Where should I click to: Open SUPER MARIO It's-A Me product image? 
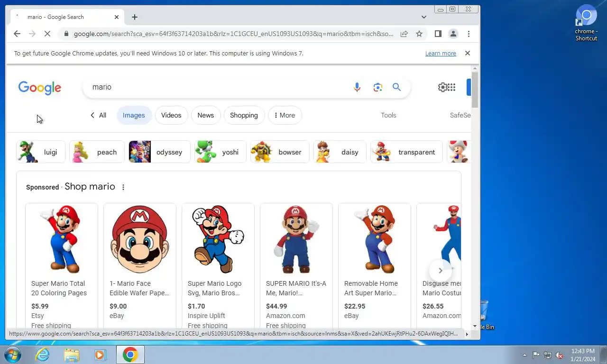(296, 239)
